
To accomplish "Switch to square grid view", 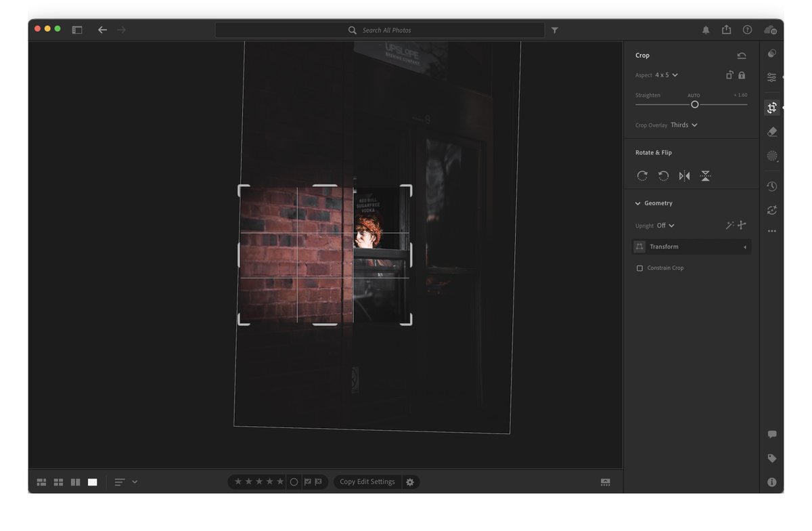I will click(x=58, y=482).
